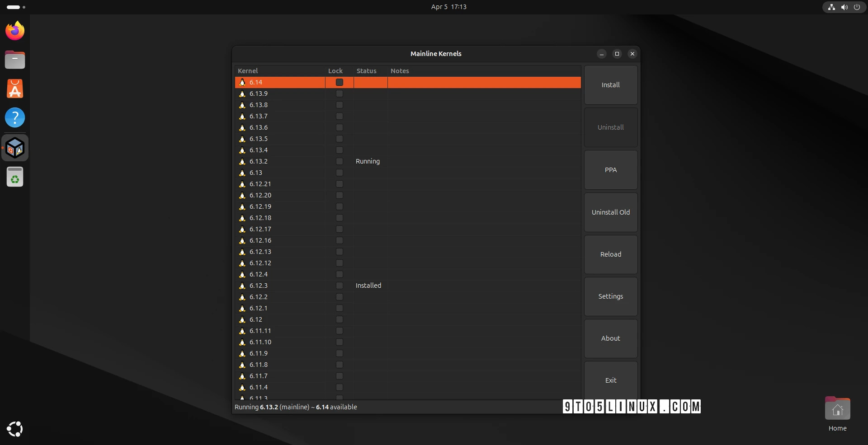Select the kernel 6.12.19 row text
Viewport: 868px width, 445px height.
pos(260,206)
